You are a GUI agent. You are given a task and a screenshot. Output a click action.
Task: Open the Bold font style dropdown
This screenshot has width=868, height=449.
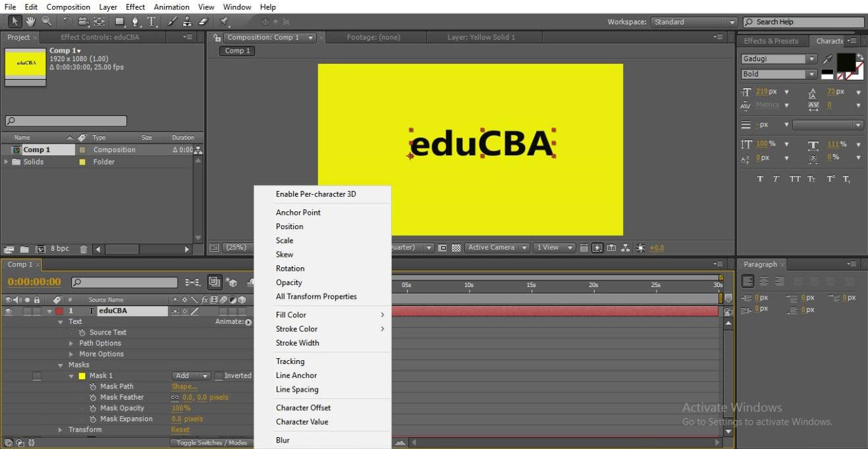779,74
